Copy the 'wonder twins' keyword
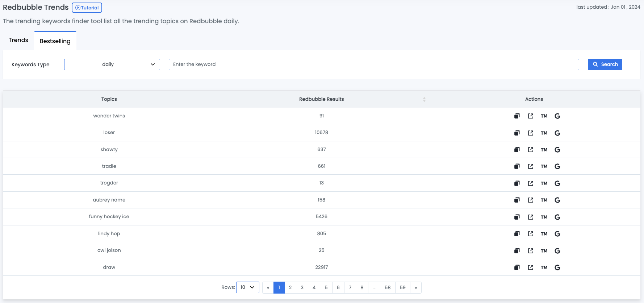The width and height of the screenshot is (644, 303). click(x=517, y=116)
